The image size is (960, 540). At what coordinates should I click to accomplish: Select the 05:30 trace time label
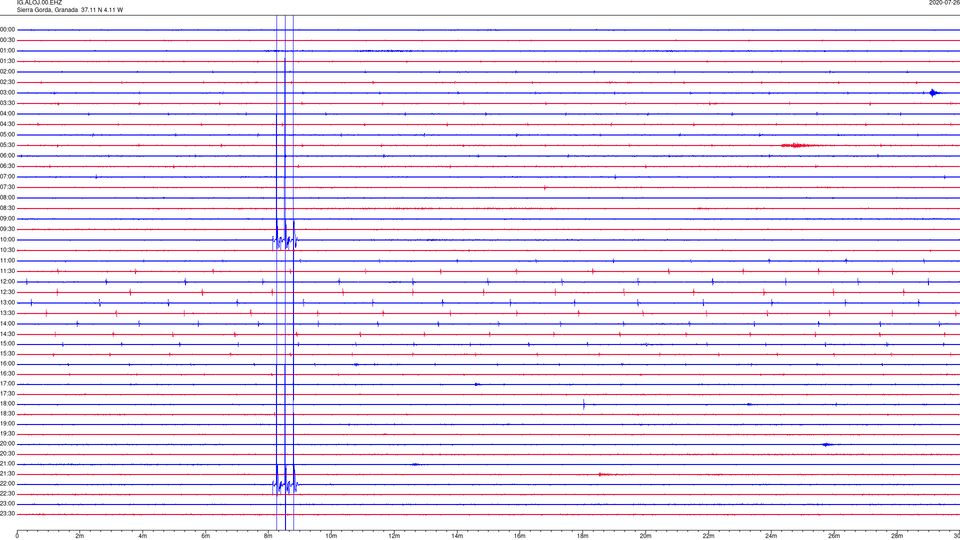point(8,145)
